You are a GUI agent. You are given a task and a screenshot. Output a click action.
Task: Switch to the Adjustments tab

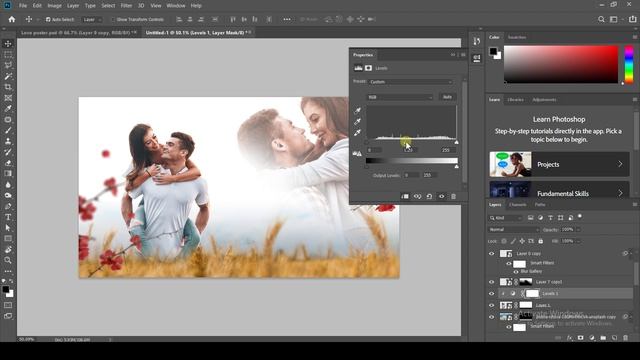click(x=544, y=100)
